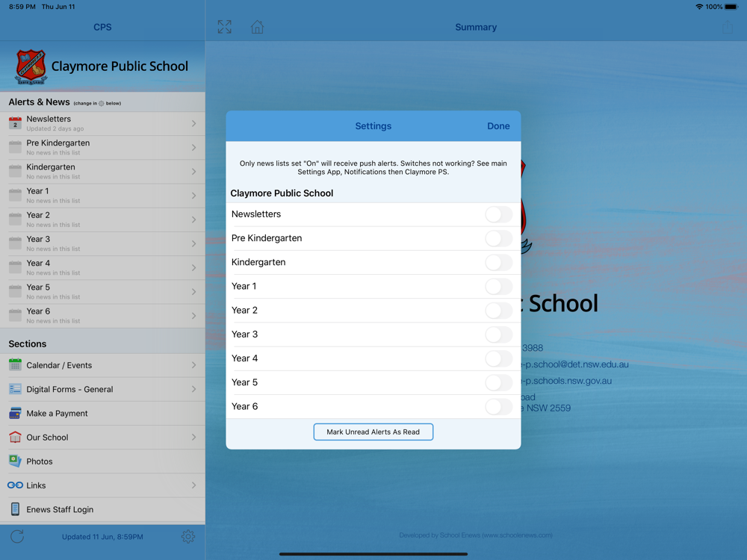The height and width of the screenshot is (560, 747).
Task: Expand Year 4 row chevron in sidebar
Action: (194, 267)
